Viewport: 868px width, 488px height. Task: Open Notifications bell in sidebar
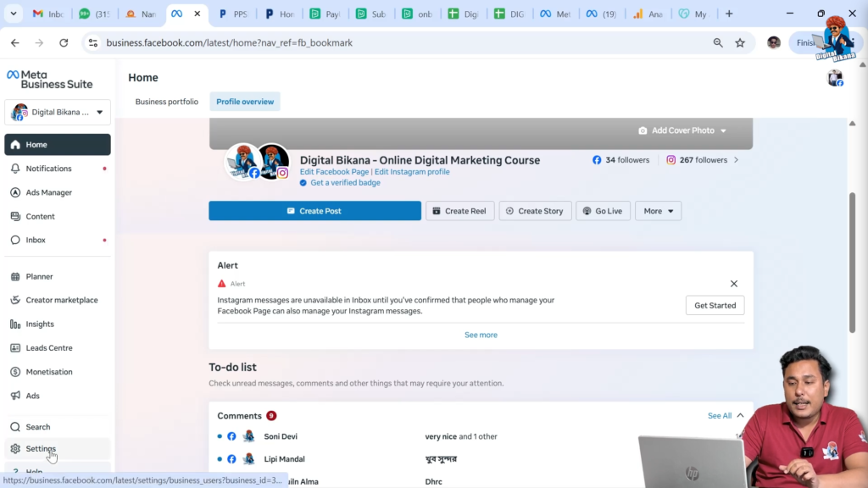coord(58,169)
